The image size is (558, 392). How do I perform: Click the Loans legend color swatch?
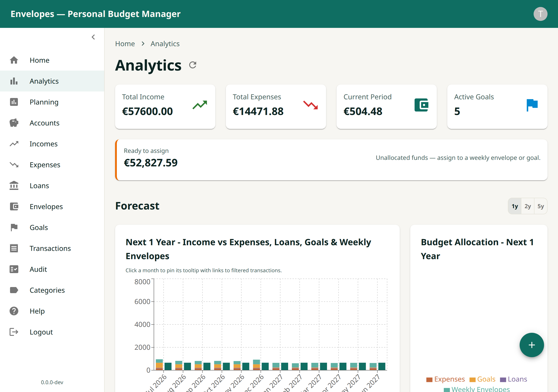pyautogui.click(x=503, y=379)
